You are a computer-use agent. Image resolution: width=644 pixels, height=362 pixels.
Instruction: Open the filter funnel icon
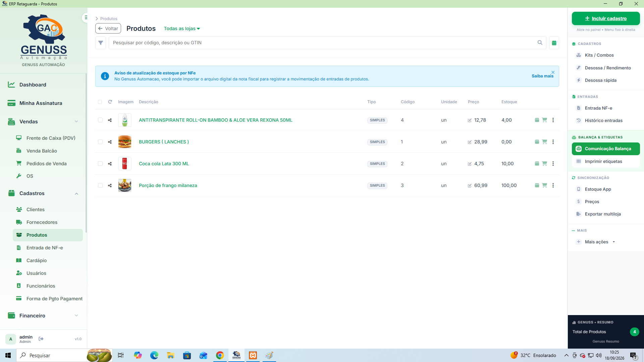[101, 43]
